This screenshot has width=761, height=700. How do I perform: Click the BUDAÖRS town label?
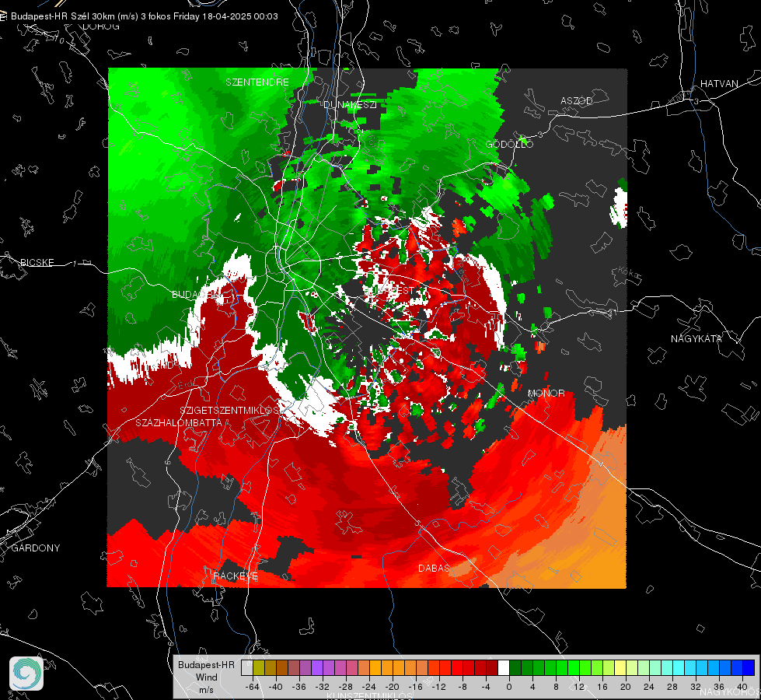click(x=197, y=294)
